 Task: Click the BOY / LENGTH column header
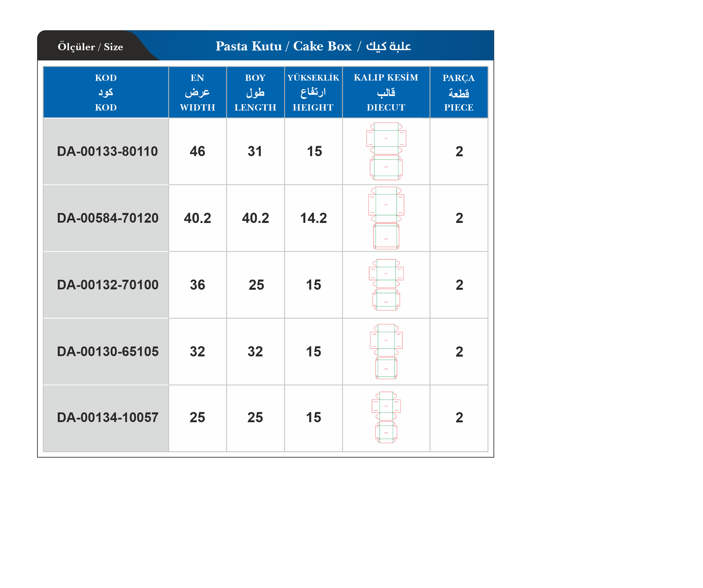(x=255, y=92)
